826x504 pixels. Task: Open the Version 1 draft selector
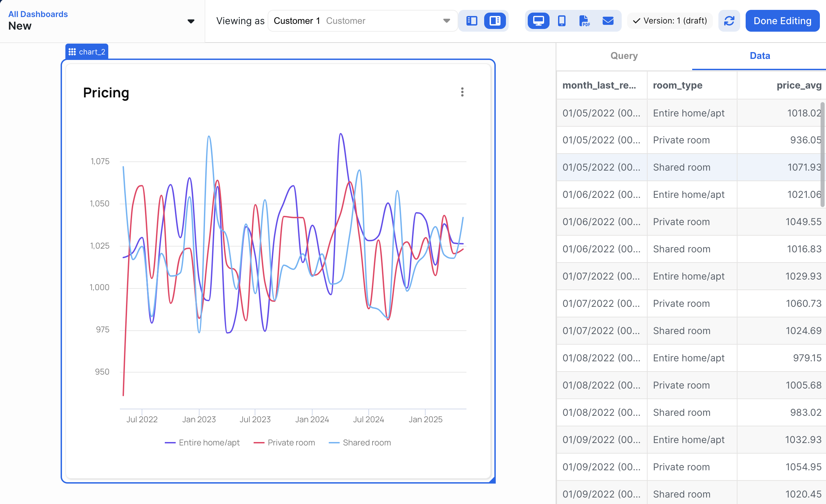point(670,21)
